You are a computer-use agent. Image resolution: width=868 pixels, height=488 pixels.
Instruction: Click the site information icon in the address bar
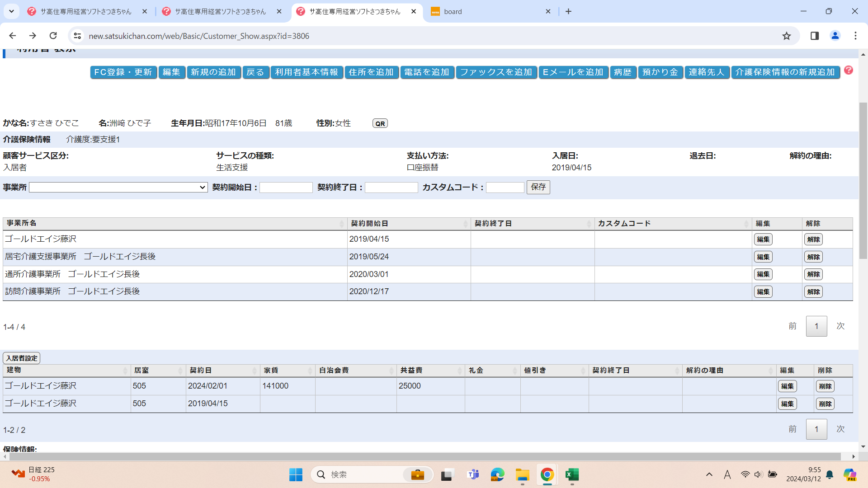(78, 36)
